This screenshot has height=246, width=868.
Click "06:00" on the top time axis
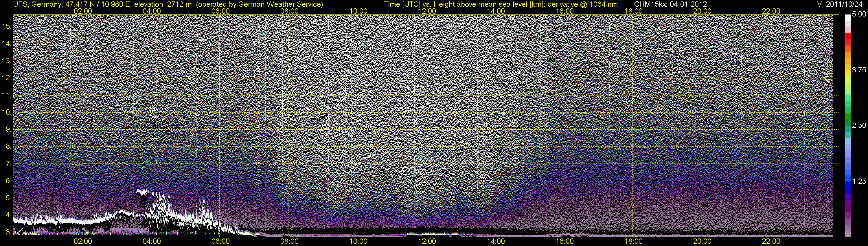pos(220,11)
